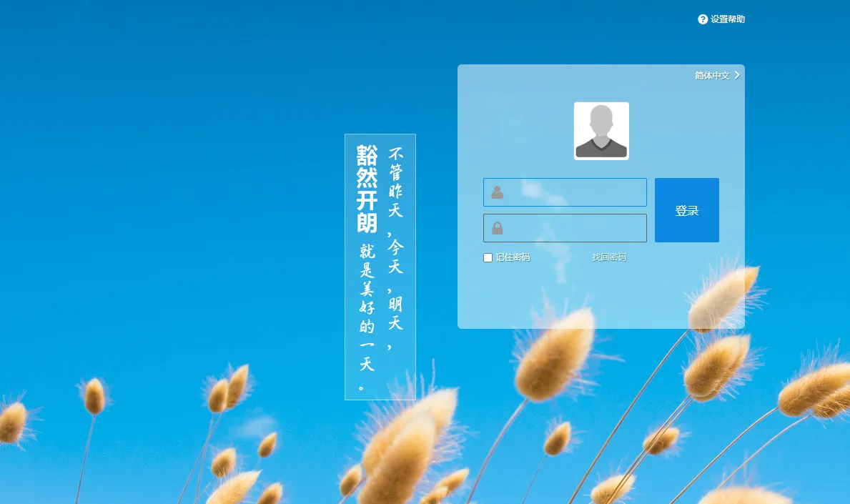Click the chevron arrow beside 简体中文
850x504 pixels.
[x=737, y=75]
